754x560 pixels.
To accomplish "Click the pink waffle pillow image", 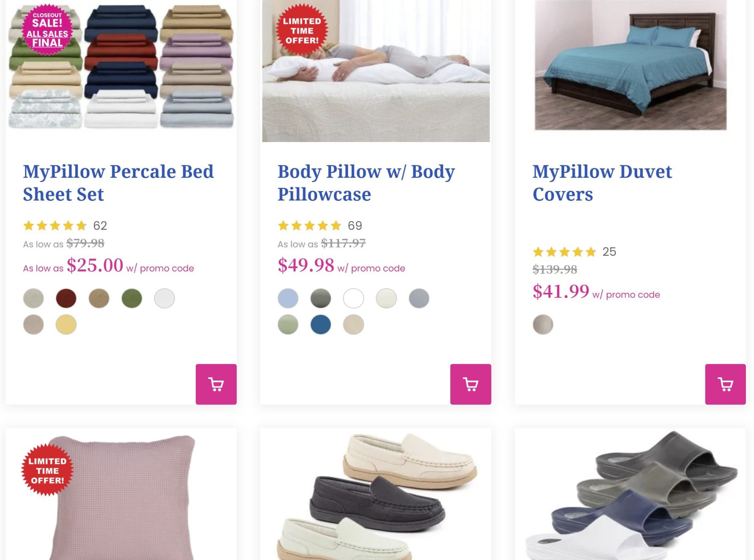I will [121, 497].
